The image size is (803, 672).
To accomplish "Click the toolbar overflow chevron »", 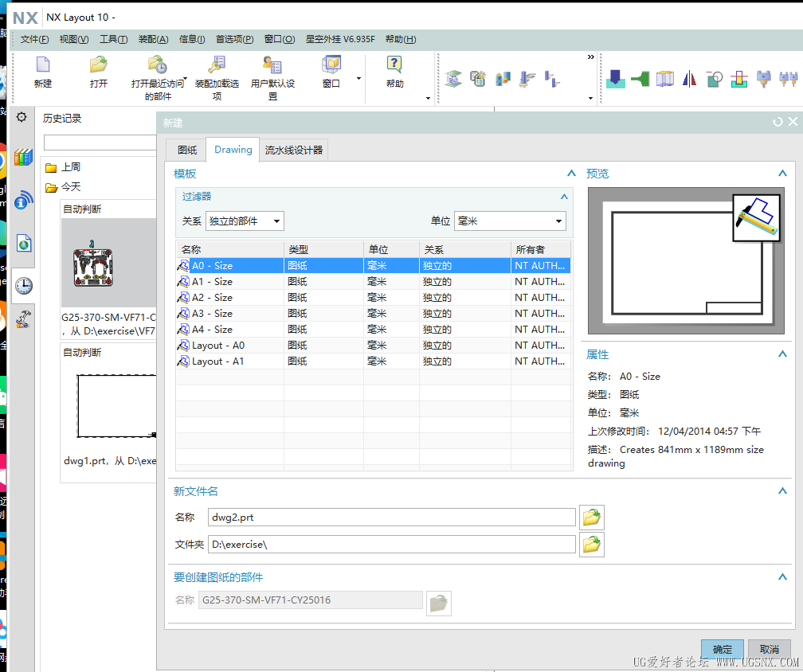I will click(x=590, y=57).
